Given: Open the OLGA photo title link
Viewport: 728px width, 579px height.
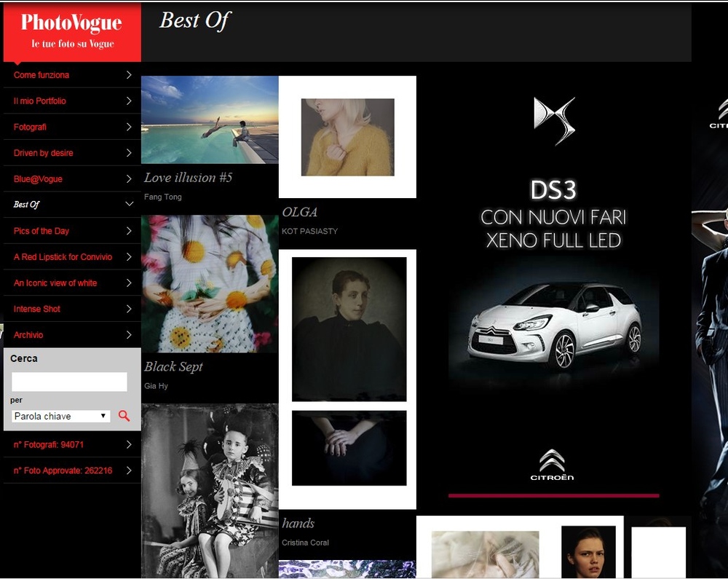Looking at the screenshot, I should click(x=300, y=212).
